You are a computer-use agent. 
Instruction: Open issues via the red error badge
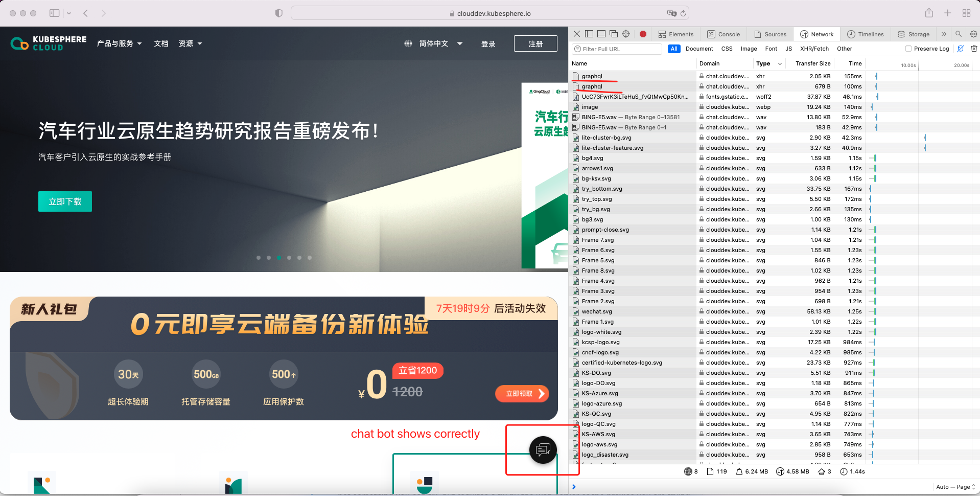[x=643, y=34]
